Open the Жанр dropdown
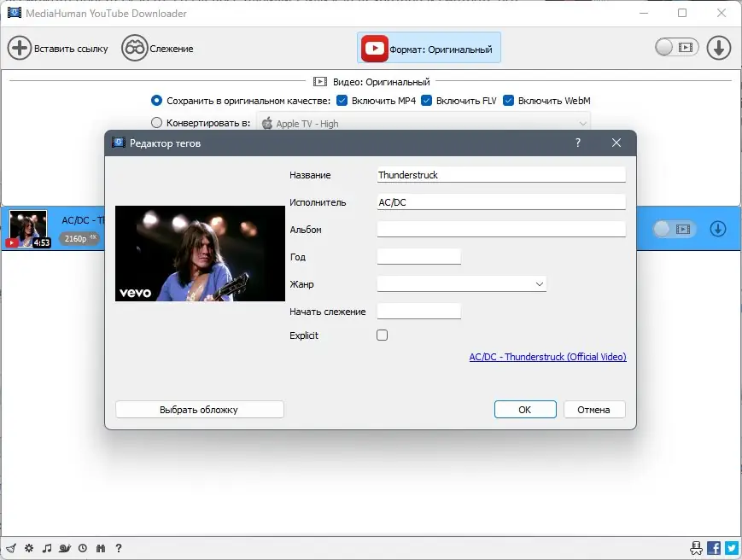Screen dimensions: 742x560 point(462,283)
